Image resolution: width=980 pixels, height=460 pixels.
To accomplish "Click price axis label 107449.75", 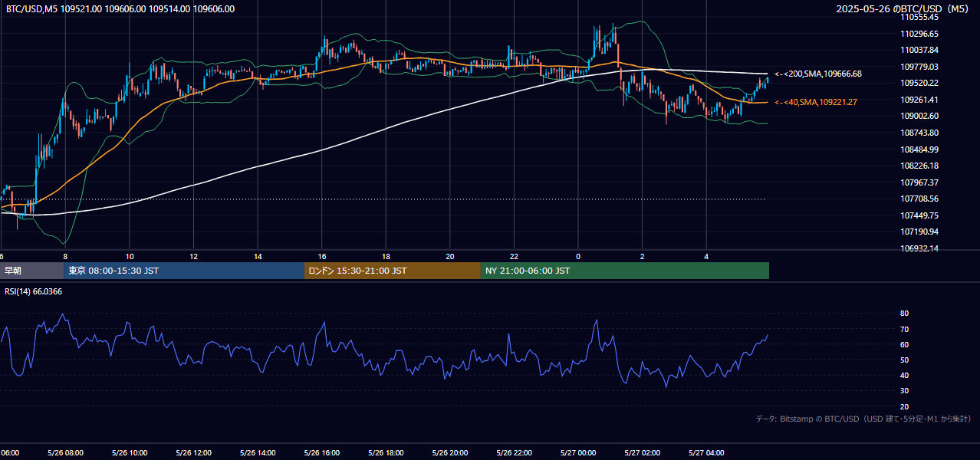I will (919, 215).
